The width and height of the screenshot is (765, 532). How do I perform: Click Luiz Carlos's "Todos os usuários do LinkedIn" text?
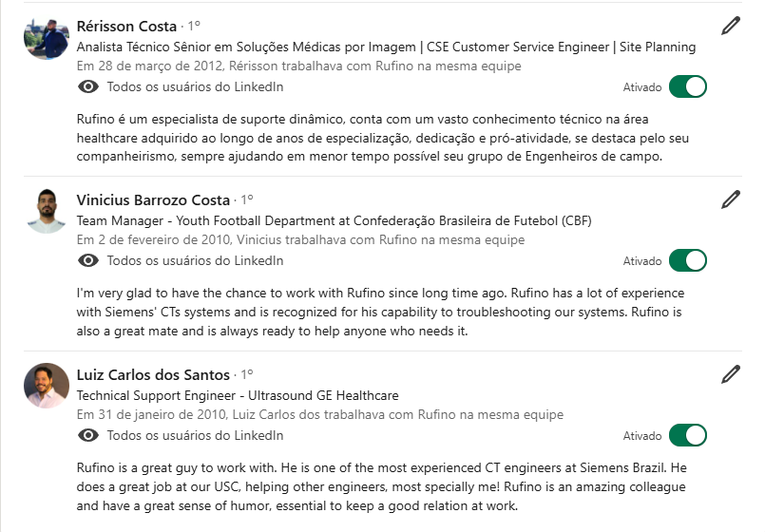point(195,436)
